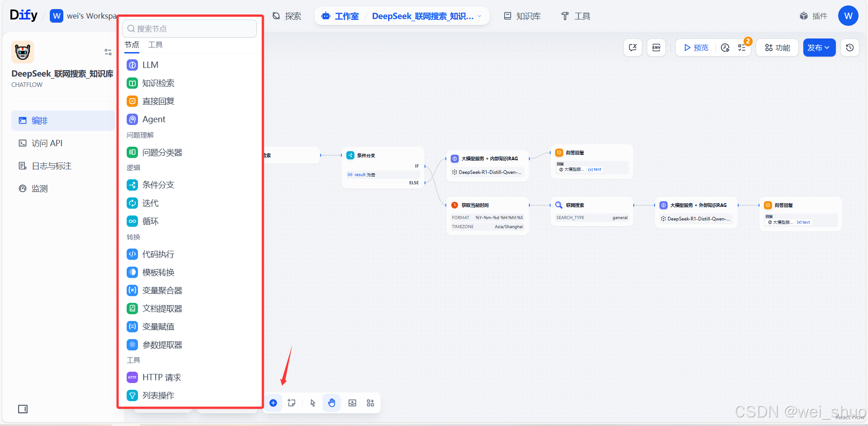The image size is (868, 426).
Task: Select the upper 问答回复 node
Action: [x=592, y=161]
